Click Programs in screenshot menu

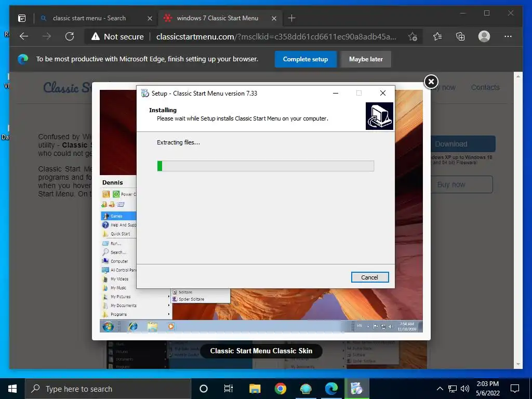(136, 314)
